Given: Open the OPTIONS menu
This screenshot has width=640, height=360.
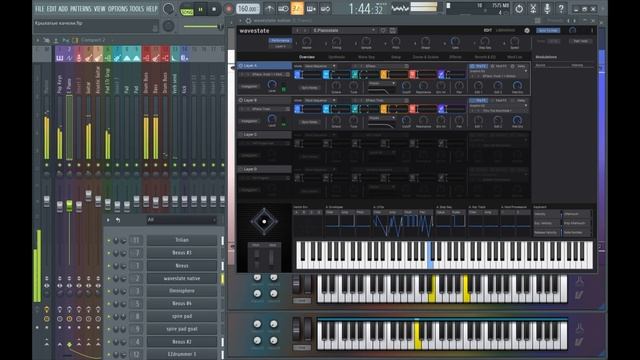Looking at the screenshot, I should (118, 9).
